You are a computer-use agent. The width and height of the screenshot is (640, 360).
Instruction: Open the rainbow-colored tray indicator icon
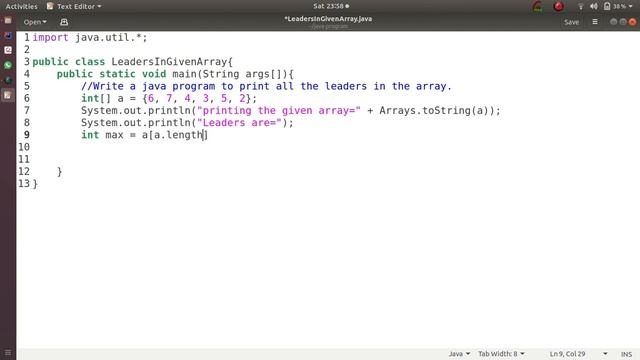click(538, 7)
